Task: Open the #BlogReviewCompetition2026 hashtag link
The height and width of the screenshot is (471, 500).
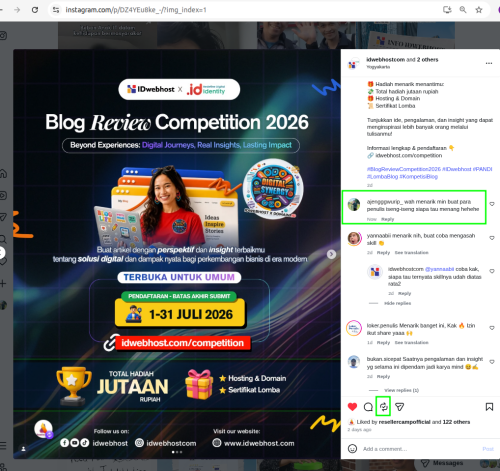Action: tap(403, 169)
